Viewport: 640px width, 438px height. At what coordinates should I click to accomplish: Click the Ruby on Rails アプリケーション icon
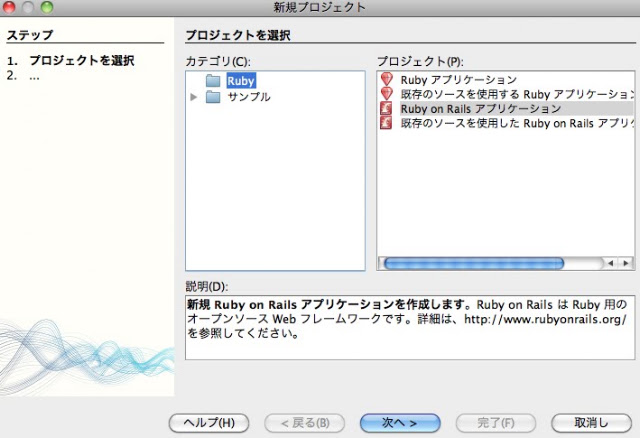point(386,109)
